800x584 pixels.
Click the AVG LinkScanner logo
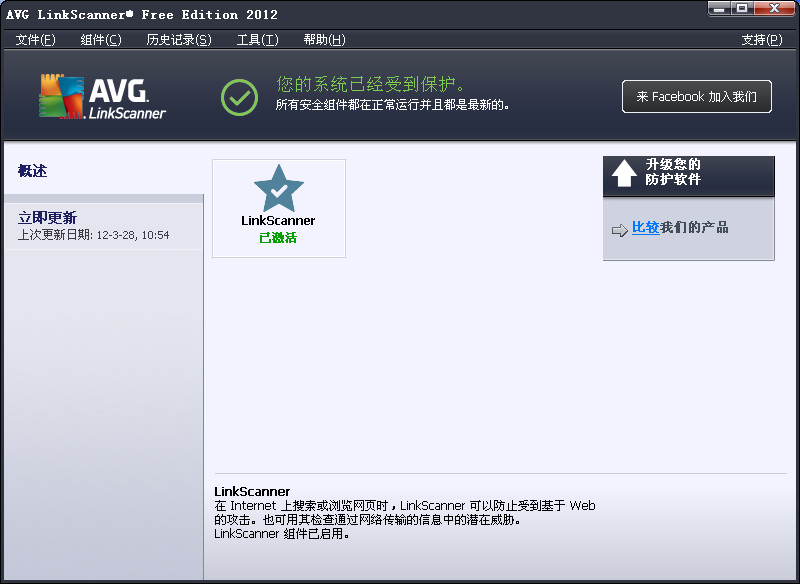click(103, 97)
